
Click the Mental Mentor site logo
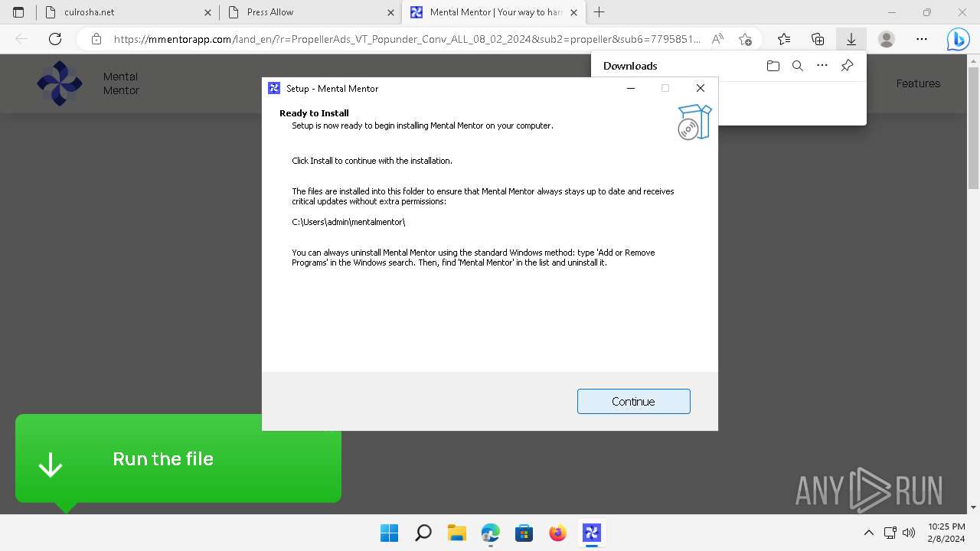59,83
